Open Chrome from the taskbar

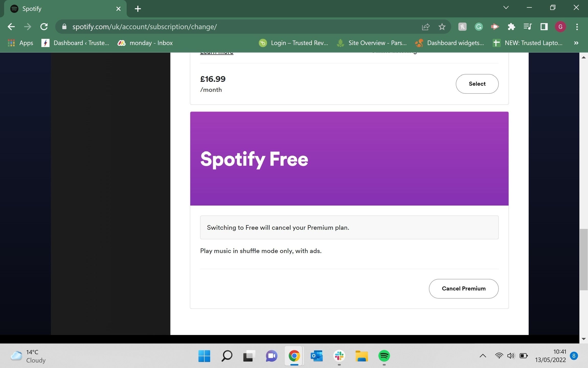pyautogui.click(x=294, y=356)
